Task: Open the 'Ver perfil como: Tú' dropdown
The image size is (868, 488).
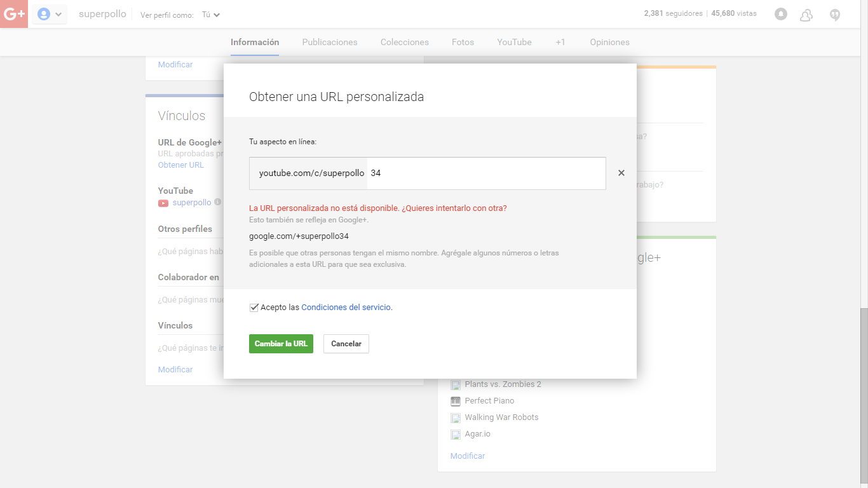Action: [211, 15]
